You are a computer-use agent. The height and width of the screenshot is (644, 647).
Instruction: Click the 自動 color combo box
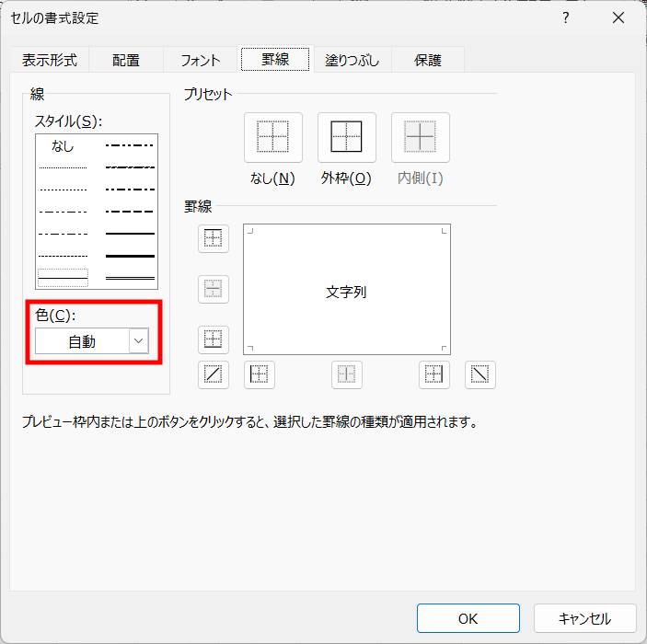pyautogui.click(x=92, y=340)
